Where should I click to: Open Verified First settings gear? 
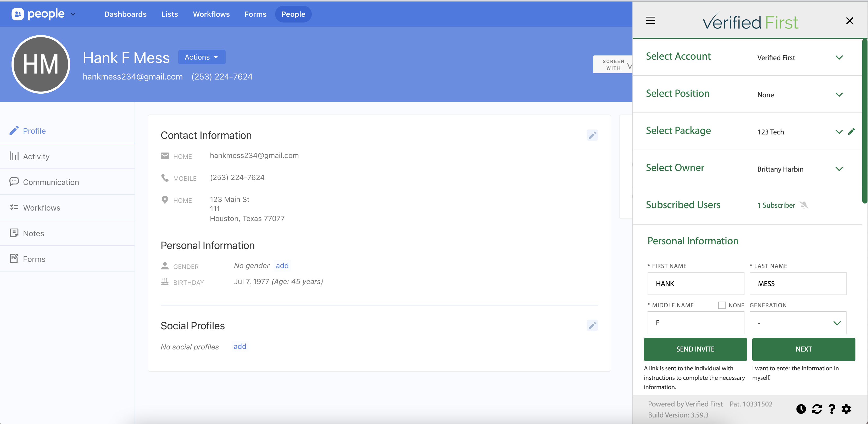click(x=847, y=409)
